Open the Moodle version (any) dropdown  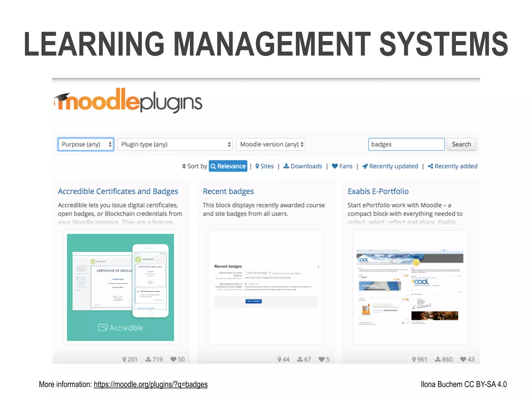point(271,144)
